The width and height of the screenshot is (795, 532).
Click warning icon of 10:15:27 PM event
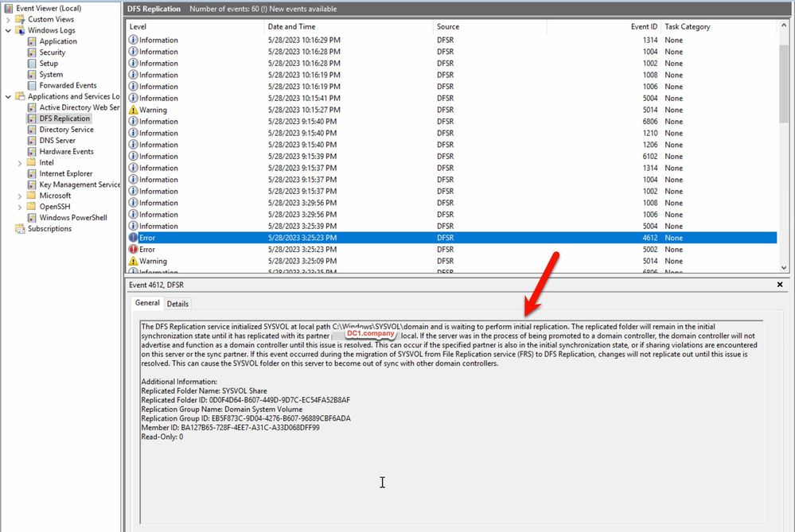coord(134,110)
